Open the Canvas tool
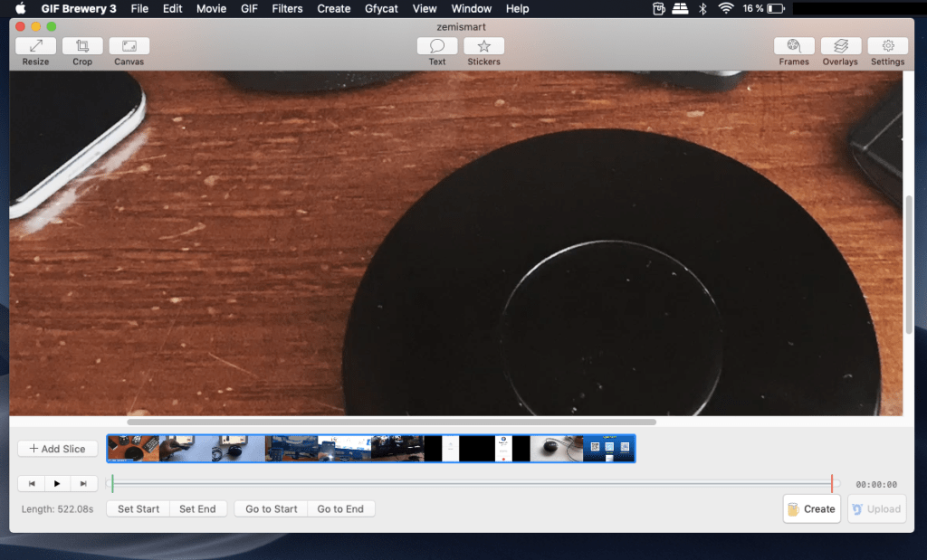This screenshot has height=560, width=927. 129,46
